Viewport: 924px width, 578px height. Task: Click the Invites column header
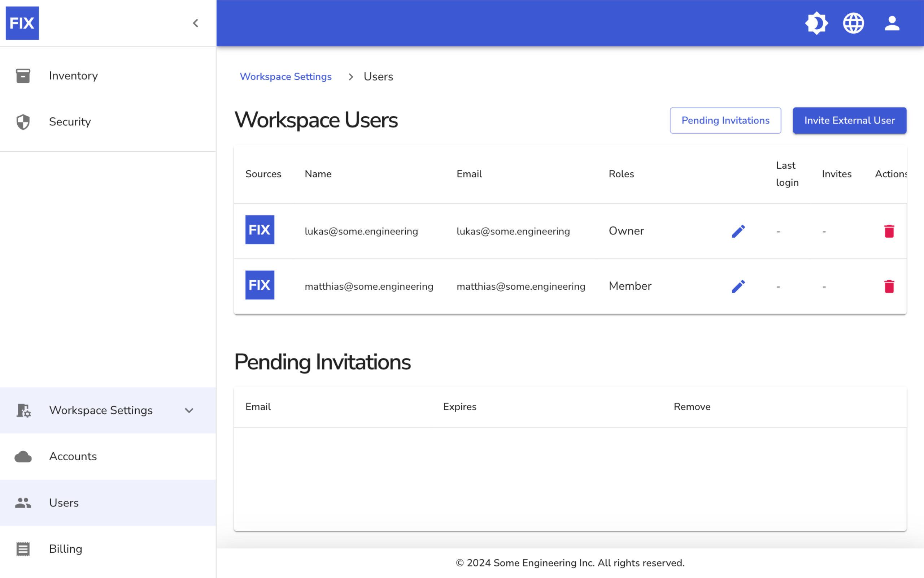coord(837,174)
